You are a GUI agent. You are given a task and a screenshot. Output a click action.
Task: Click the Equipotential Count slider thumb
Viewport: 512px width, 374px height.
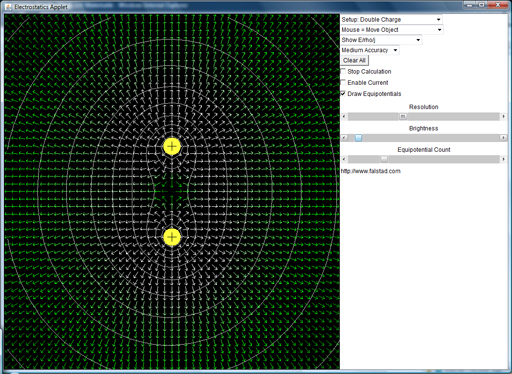click(384, 159)
